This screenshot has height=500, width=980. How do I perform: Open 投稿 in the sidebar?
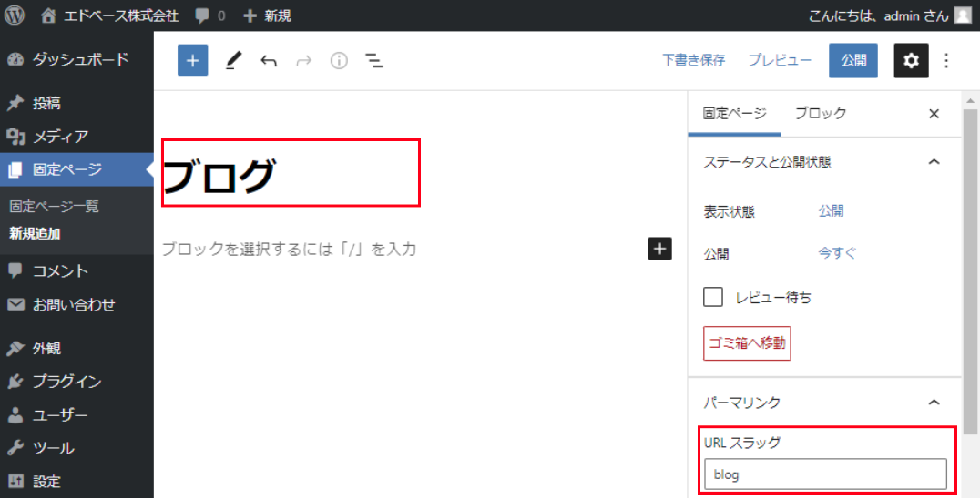pos(77,103)
